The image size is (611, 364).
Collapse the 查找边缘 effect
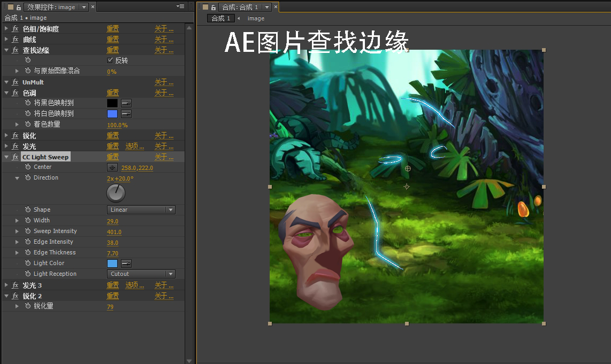[6, 50]
